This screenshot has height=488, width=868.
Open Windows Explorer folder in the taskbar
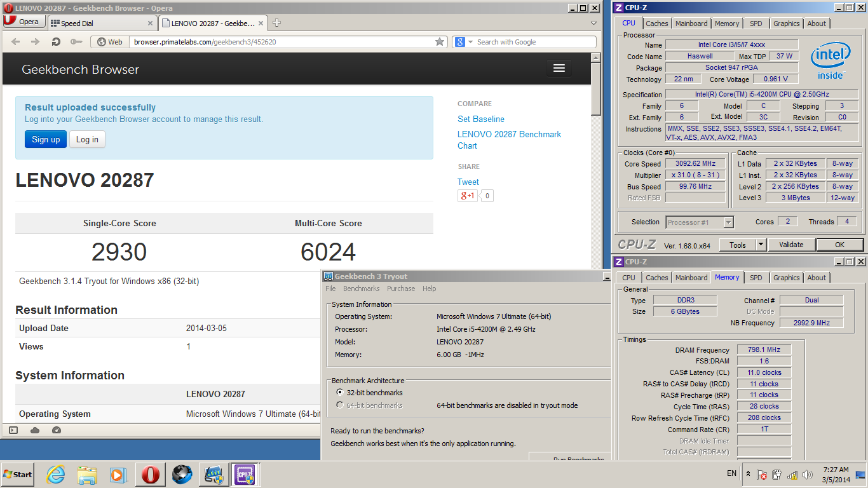[x=87, y=475]
